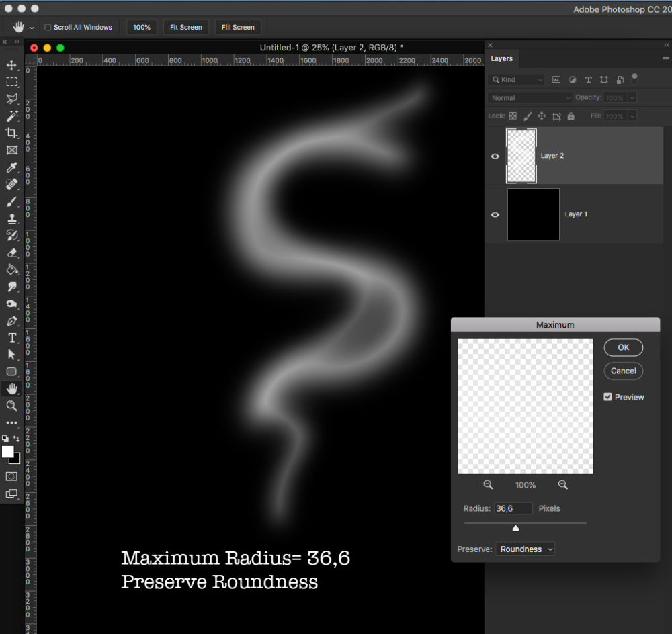Screen dimensions: 672x634
Task: Select the Healing Brush tool
Action: [11, 184]
